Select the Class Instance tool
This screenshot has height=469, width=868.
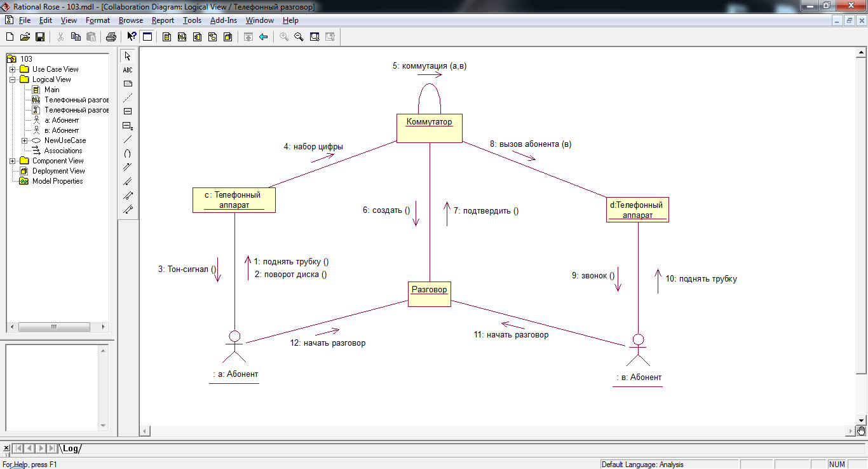[128, 126]
